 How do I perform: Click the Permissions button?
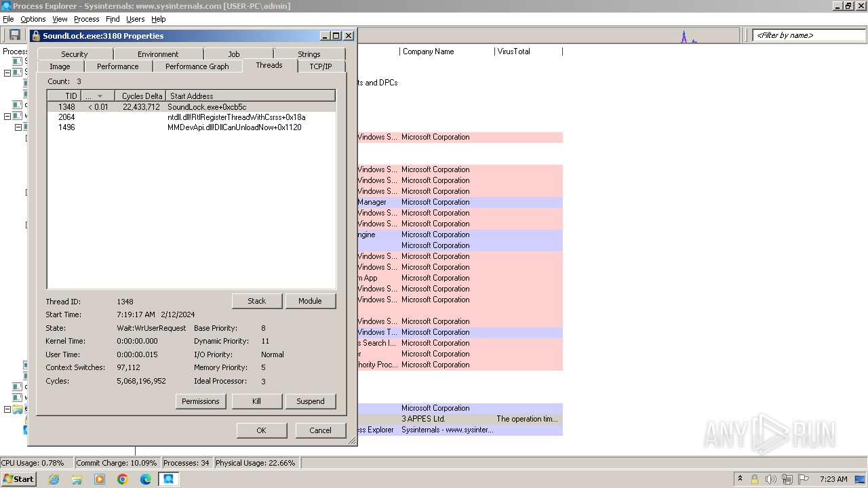201,401
